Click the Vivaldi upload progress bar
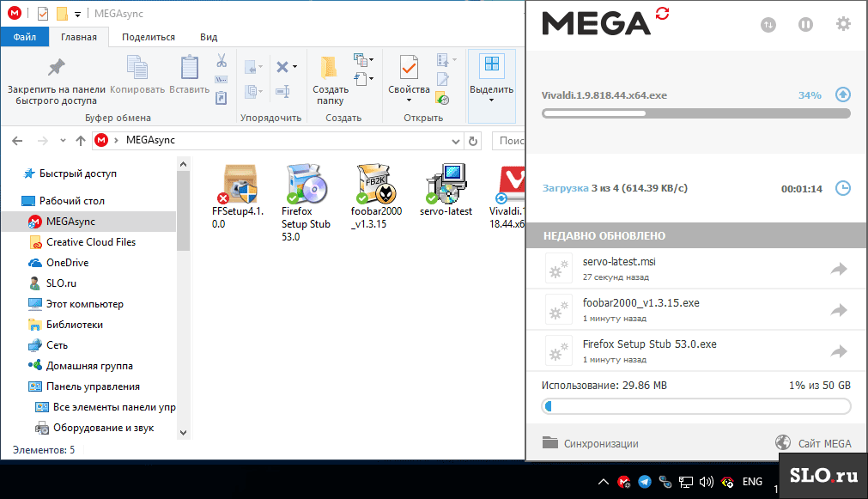This screenshot has width=868, height=499. point(695,113)
